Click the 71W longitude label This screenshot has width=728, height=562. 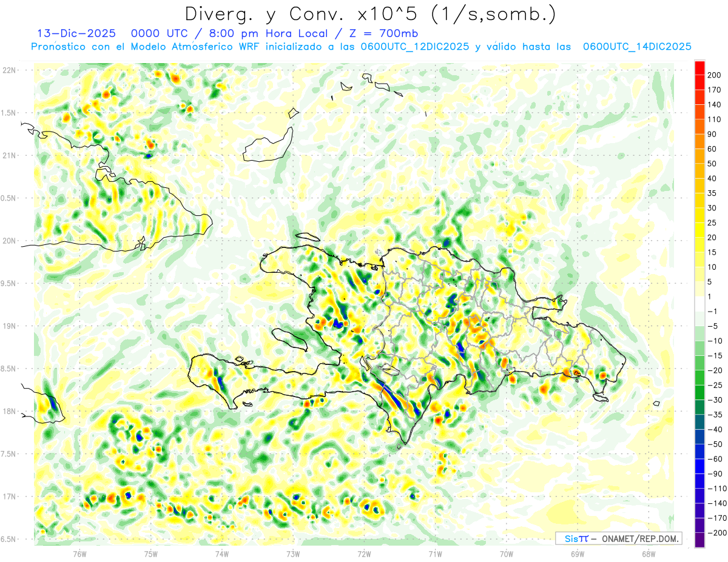pyautogui.click(x=435, y=554)
